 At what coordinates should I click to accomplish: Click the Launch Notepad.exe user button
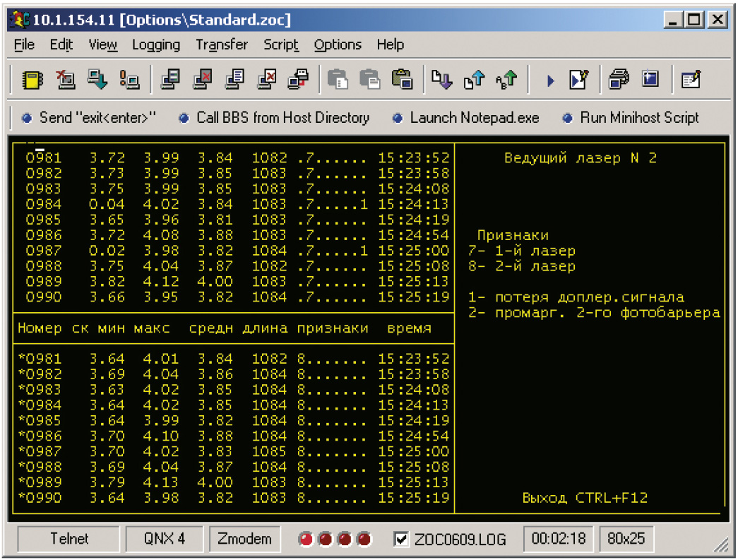point(466,118)
